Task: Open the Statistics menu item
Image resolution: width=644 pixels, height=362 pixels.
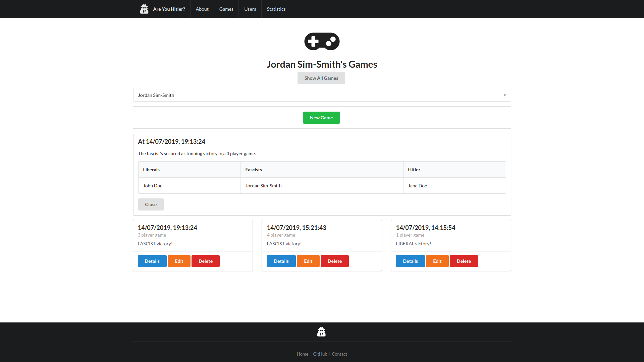Action: 276,9
